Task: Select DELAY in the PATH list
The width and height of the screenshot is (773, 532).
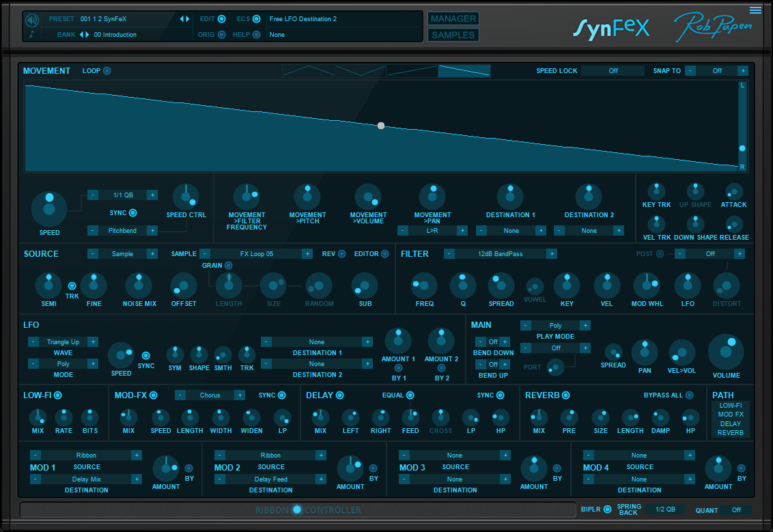Action: 731,423
